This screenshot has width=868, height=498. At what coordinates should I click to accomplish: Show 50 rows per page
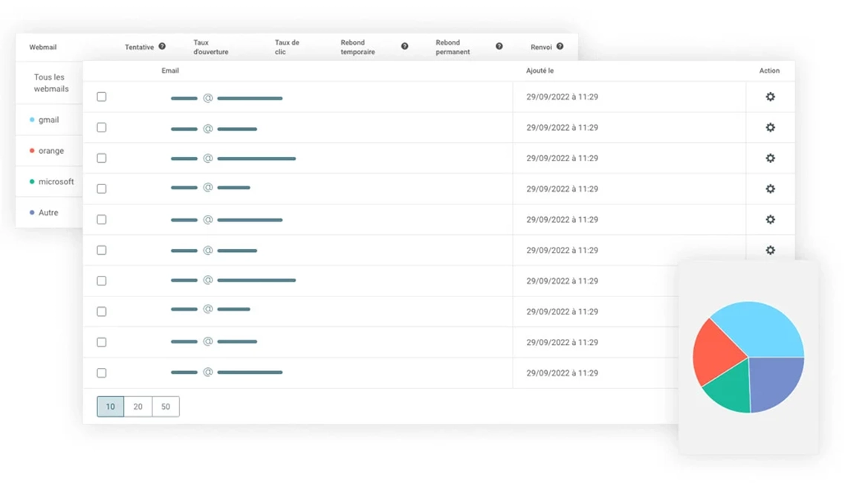166,407
